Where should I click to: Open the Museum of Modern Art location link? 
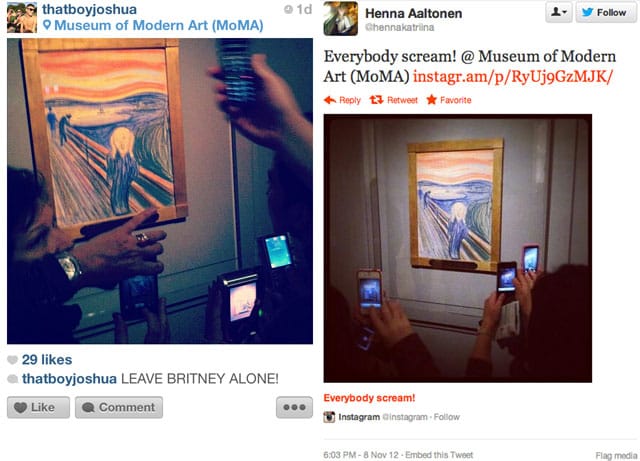pyautogui.click(x=159, y=25)
